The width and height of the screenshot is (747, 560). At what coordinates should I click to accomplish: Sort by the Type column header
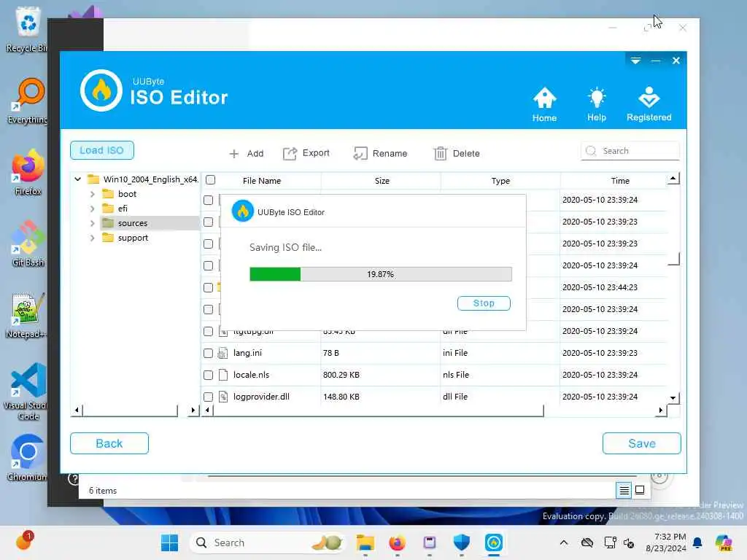pyautogui.click(x=500, y=181)
